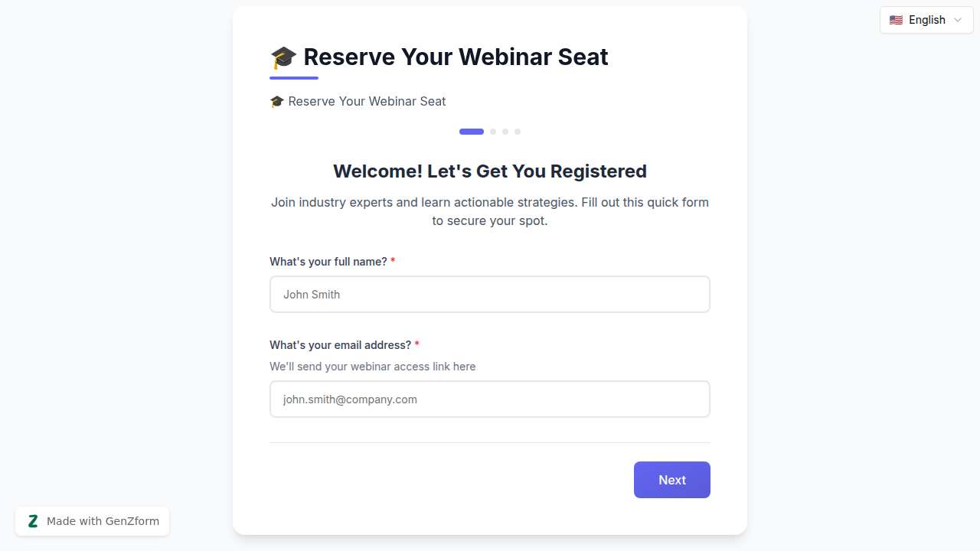
Task: Click the fourth step dot in the progress bar
Action: pyautogui.click(x=518, y=132)
